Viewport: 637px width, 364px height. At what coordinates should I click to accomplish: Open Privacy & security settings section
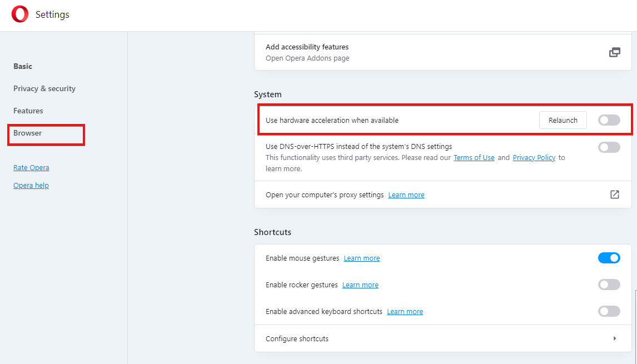coord(44,88)
